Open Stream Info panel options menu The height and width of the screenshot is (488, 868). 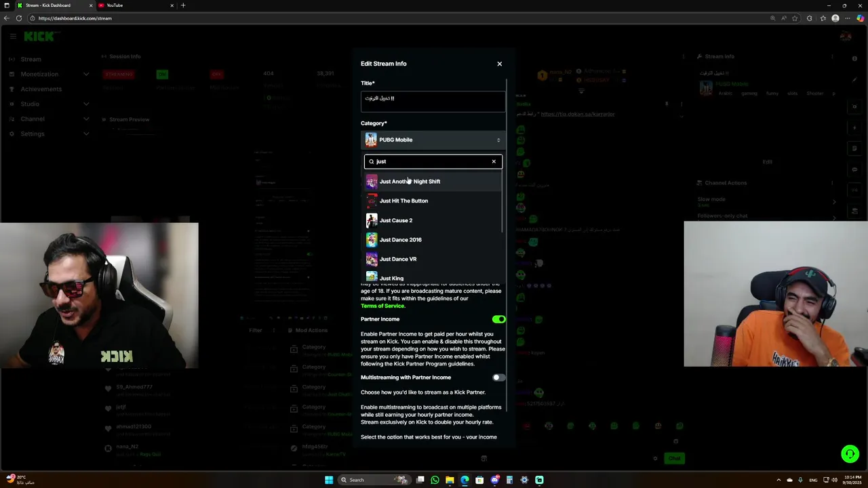(832, 56)
